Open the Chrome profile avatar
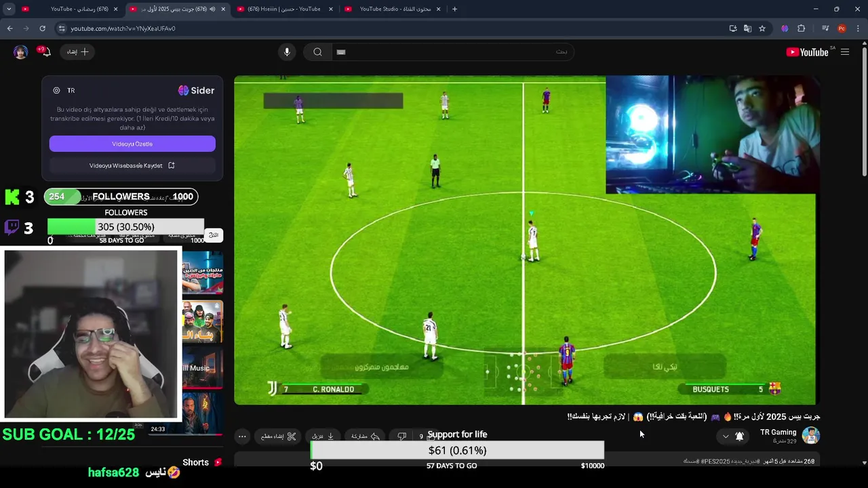Image resolution: width=868 pixels, height=488 pixels. pos(842,28)
